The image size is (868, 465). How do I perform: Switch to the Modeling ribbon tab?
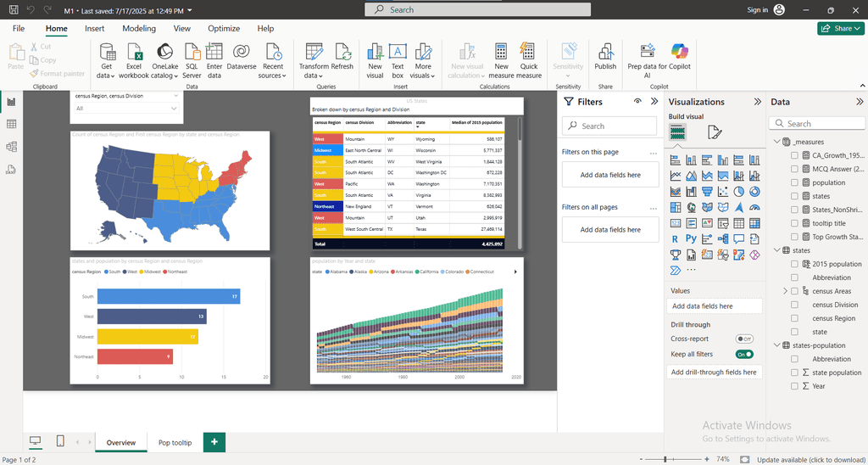pos(139,28)
